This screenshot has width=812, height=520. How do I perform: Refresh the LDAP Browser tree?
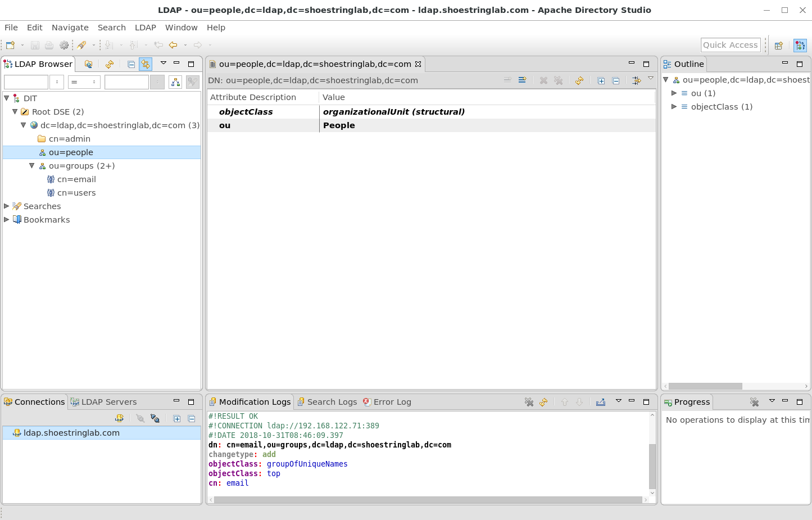point(110,64)
